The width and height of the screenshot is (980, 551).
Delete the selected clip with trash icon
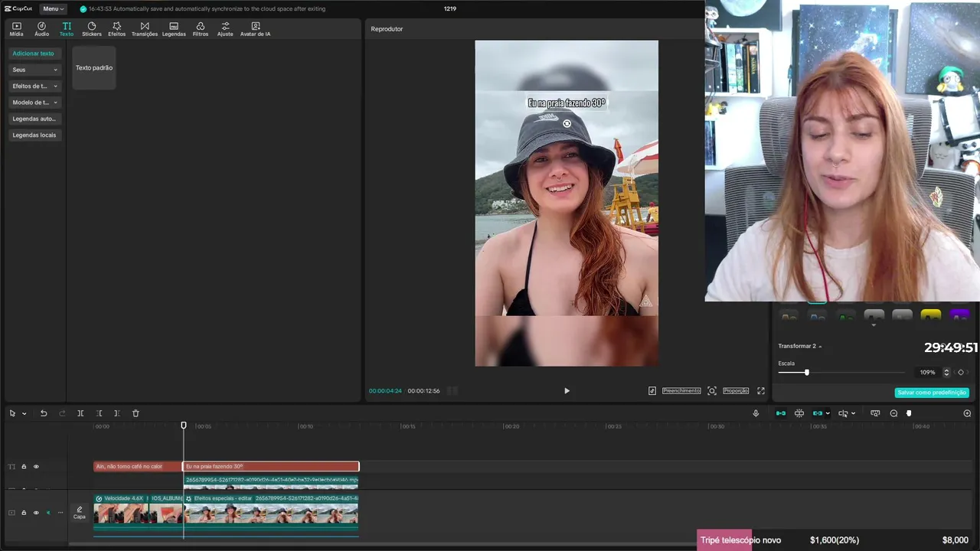[x=136, y=413]
